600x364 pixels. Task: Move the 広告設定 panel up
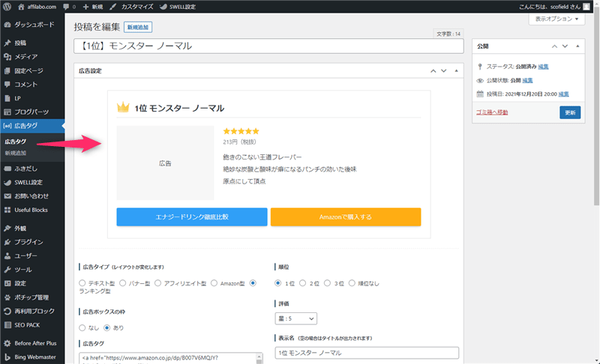click(x=433, y=70)
